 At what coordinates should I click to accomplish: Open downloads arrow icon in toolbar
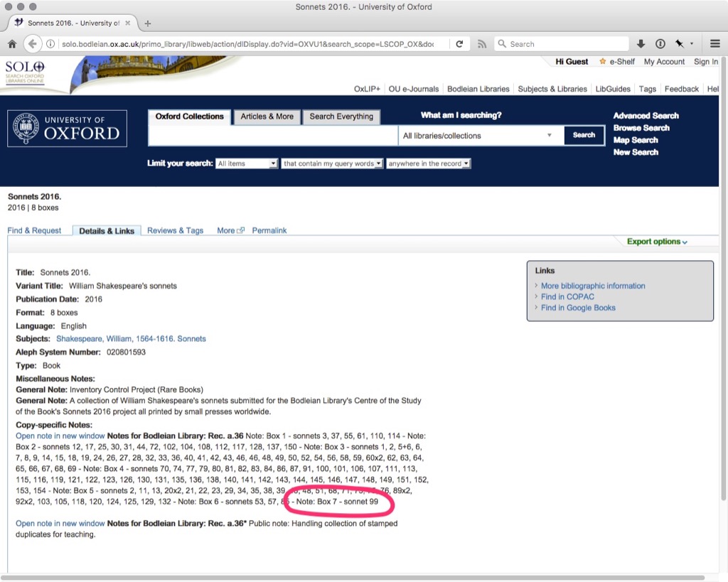[641, 44]
